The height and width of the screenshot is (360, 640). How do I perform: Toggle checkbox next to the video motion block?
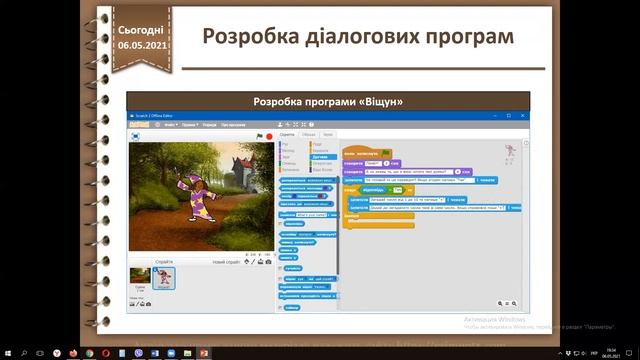(x=280, y=279)
